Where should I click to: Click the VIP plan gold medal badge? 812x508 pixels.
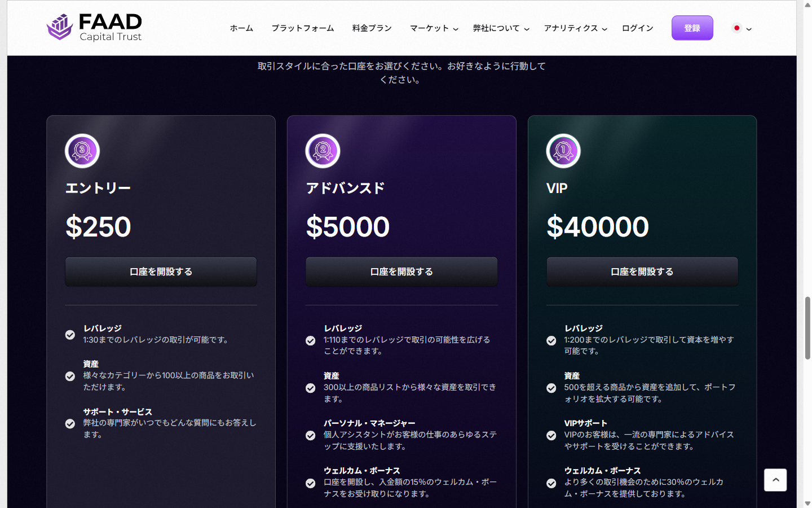[x=563, y=151]
